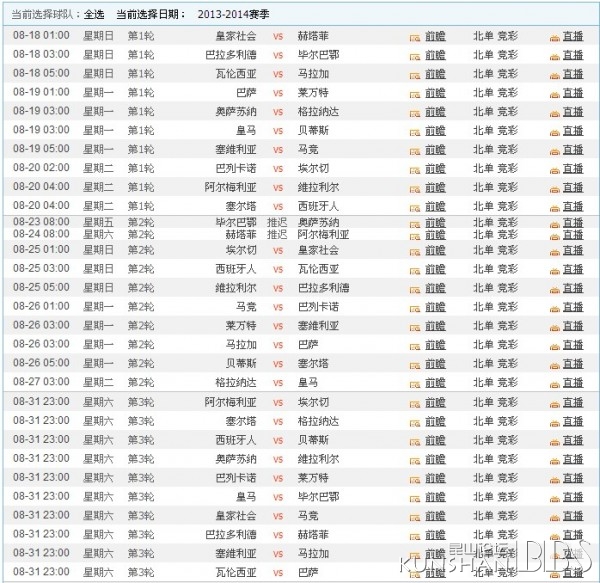Click preview icon for 奥萨苏纳 vs 格拉纳达
Image resolution: width=600 pixels, height=583 pixels.
415,112
